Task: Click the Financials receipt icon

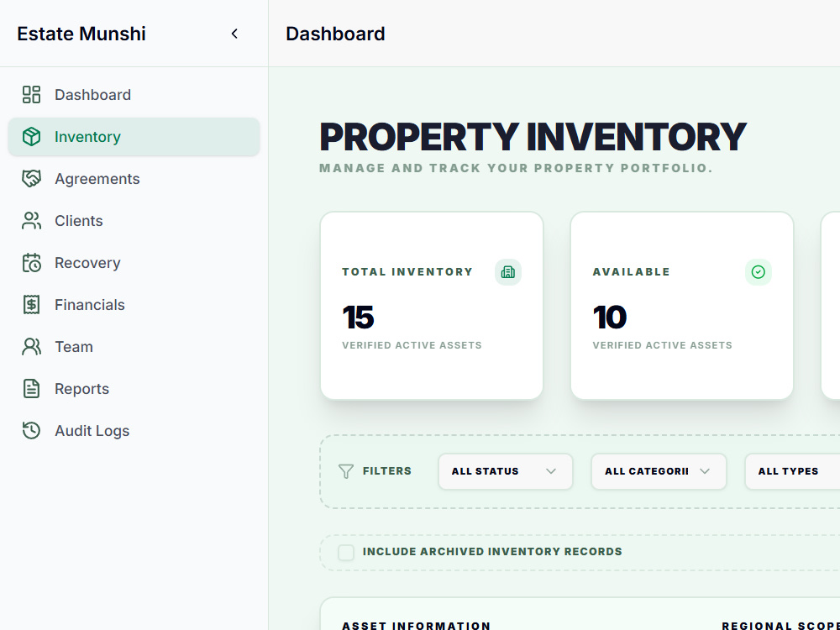Action: (31, 304)
